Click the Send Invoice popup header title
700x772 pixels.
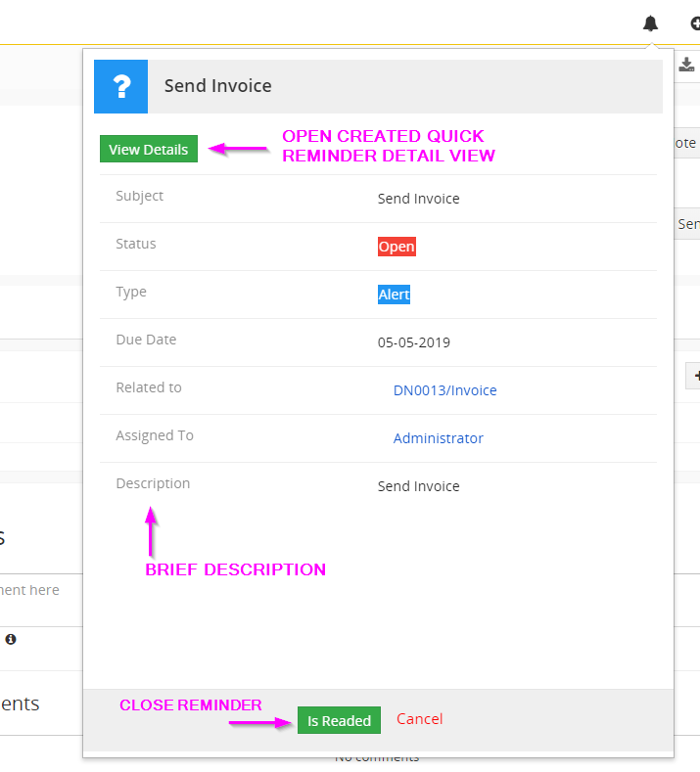click(x=217, y=86)
